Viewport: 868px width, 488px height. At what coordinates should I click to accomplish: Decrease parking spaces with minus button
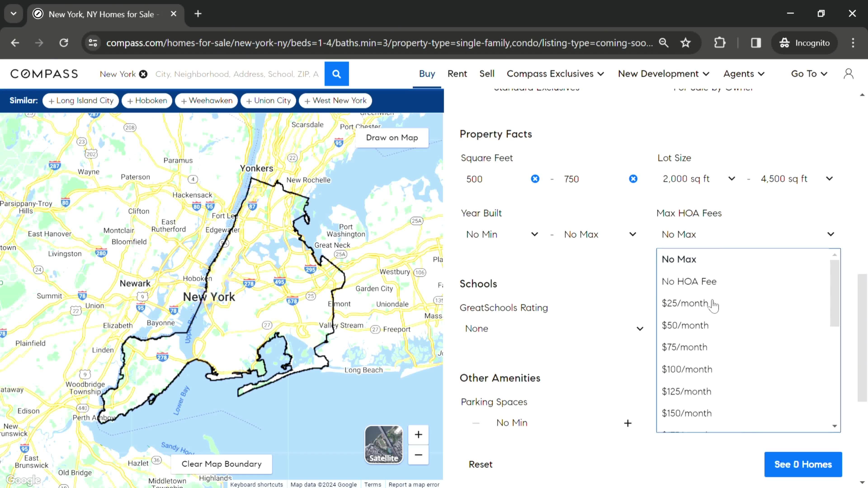point(476,423)
